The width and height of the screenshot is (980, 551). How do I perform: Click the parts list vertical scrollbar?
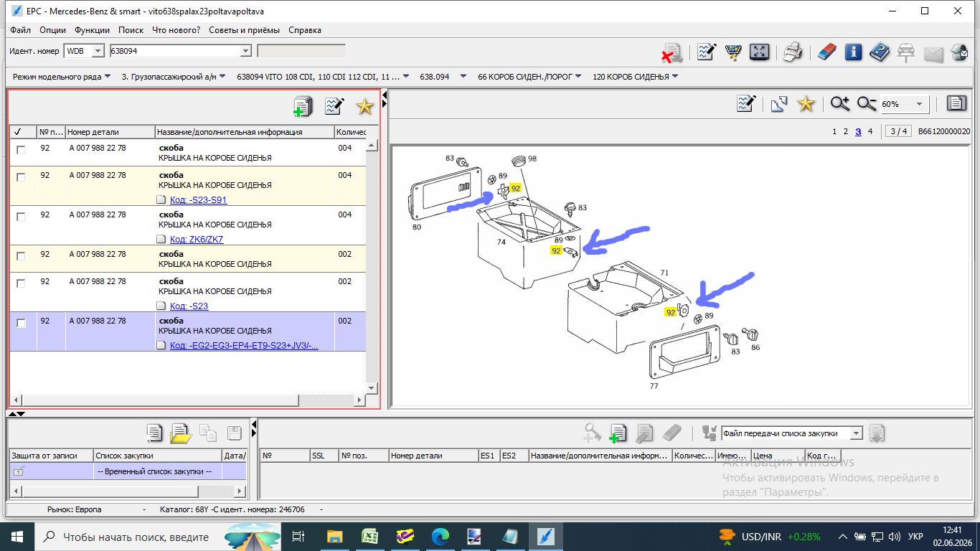tap(372, 267)
